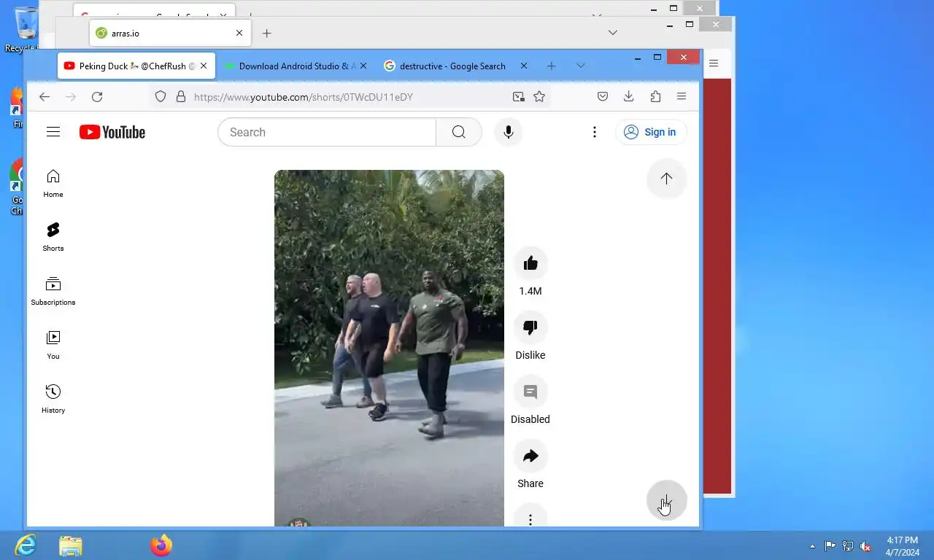Open tracking protection shield in address bar
Screen dimensions: 934x560
(161, 97)
